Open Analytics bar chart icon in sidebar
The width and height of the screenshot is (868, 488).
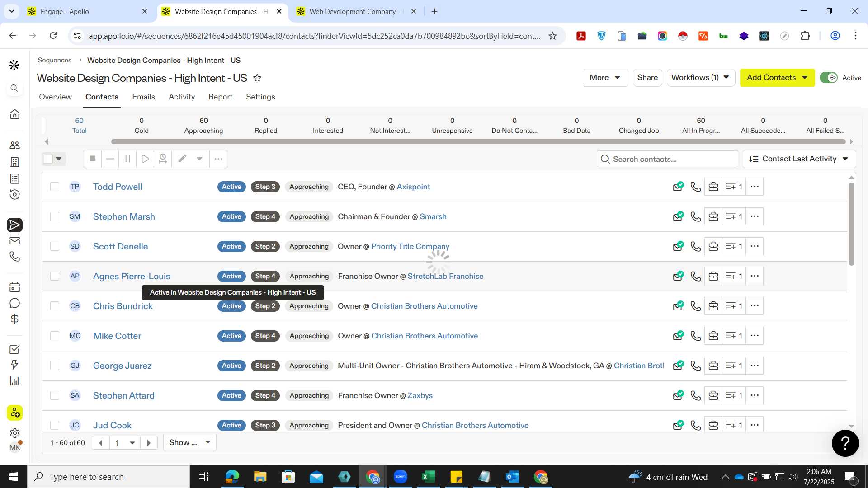point(14,380)
